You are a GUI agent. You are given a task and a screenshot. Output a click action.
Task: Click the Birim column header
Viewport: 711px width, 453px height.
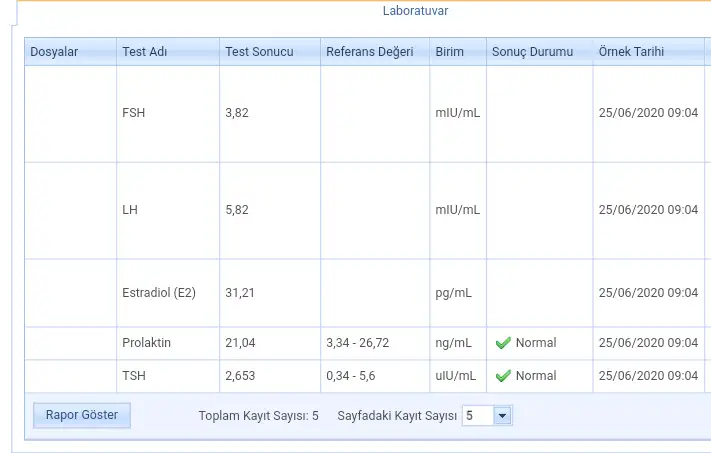pyautogui.click(x=458, y=52)
